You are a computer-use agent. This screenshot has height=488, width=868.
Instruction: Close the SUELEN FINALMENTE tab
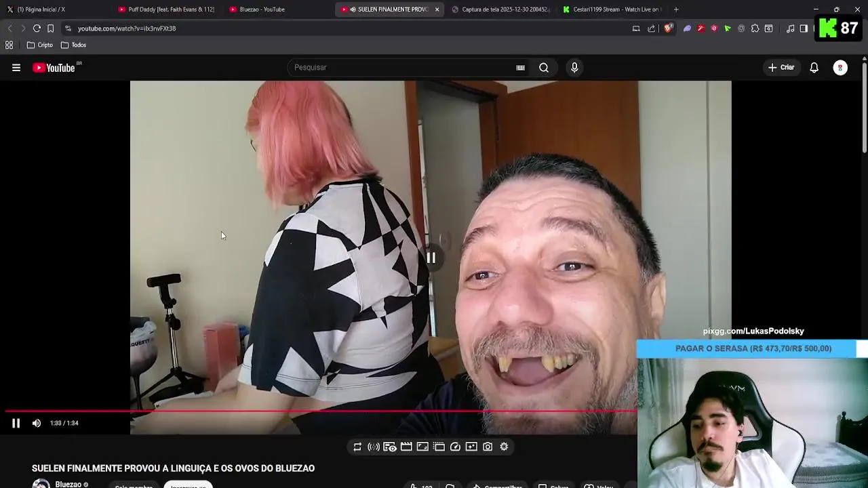[x=437, y=9]
